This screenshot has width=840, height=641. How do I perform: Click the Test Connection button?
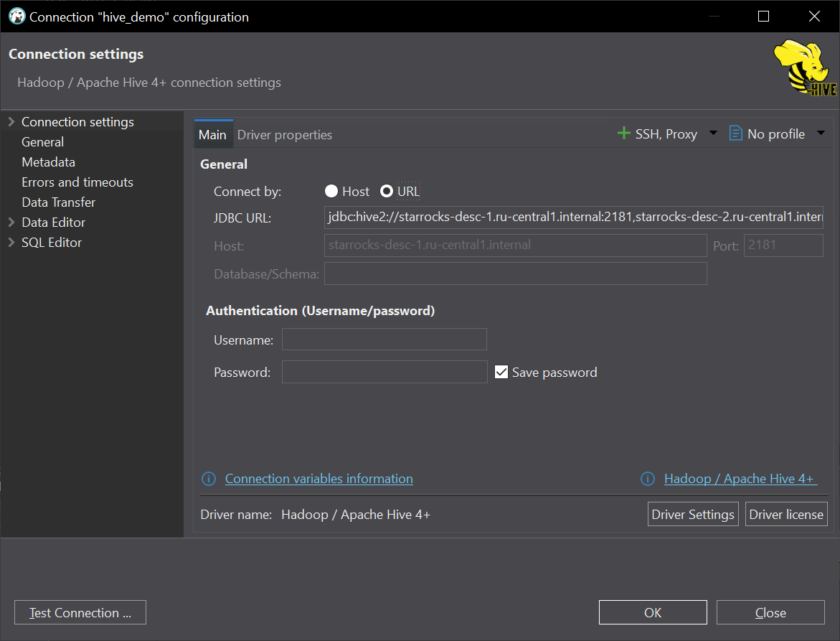click(x=80, y=612)
